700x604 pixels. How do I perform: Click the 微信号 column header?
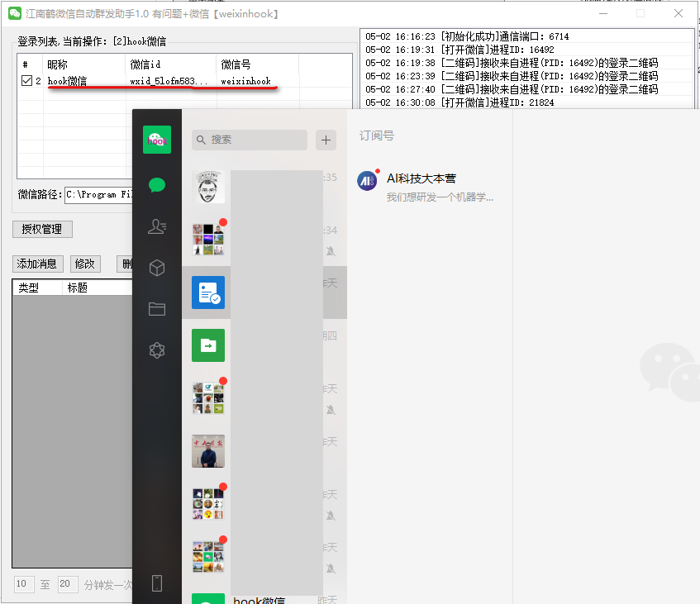[x=258, y=64]
